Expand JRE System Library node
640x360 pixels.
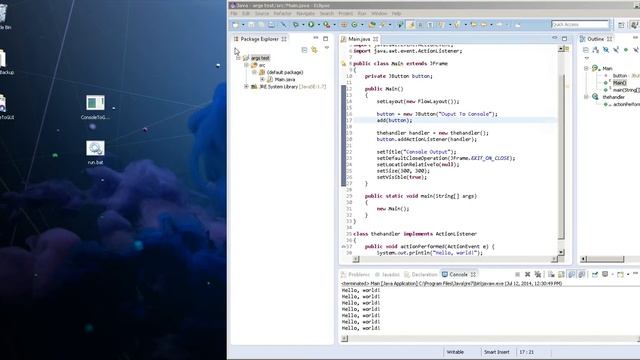pyautogui.click(x=246, y=87)
